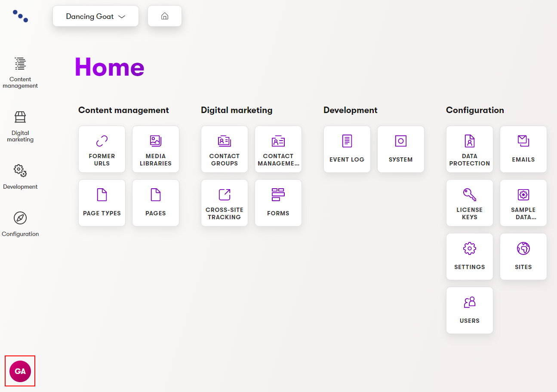Open the Users tile
557x392 pixels.
(470, 310)
